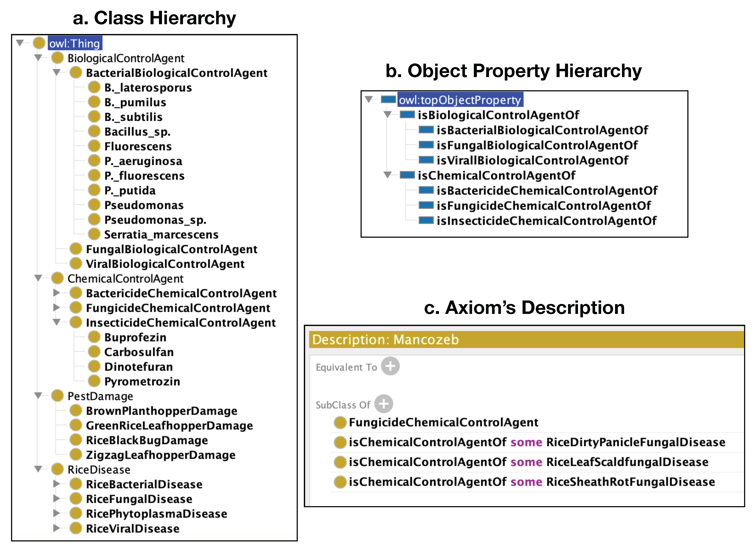Click the plus icon beside Equivalent To
Viewport: 756px width, 549px height.
[x=390, y=366]
